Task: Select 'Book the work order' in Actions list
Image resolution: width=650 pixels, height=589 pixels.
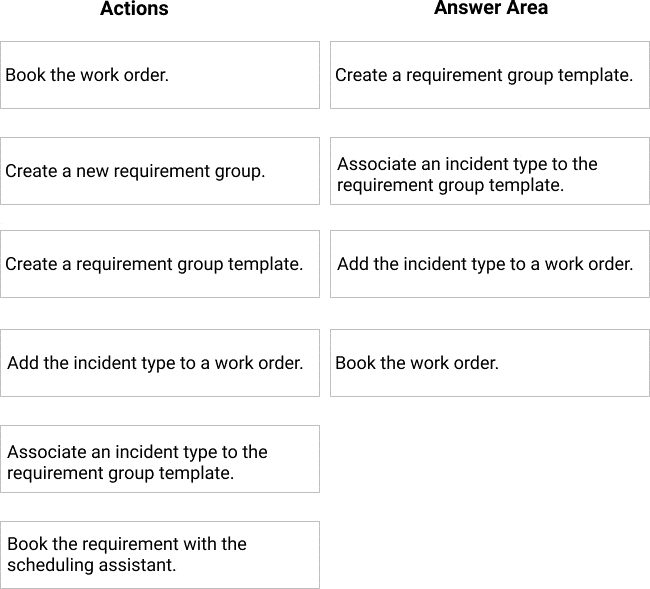Action: [x=160, y=75]
